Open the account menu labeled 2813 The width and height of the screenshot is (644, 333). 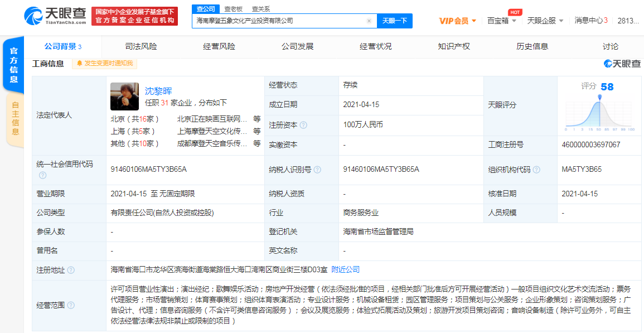tap(628, 20)
